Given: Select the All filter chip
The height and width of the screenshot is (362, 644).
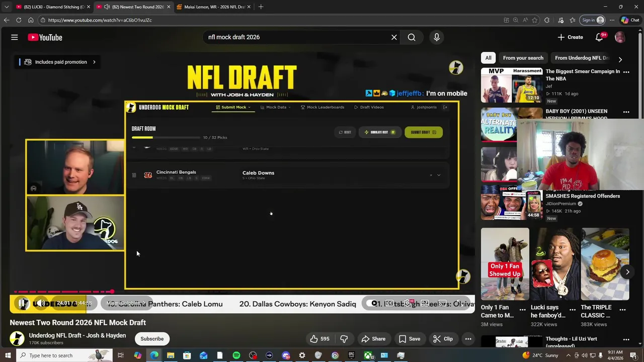Looking at the screenshot, I should coord(488,58).
